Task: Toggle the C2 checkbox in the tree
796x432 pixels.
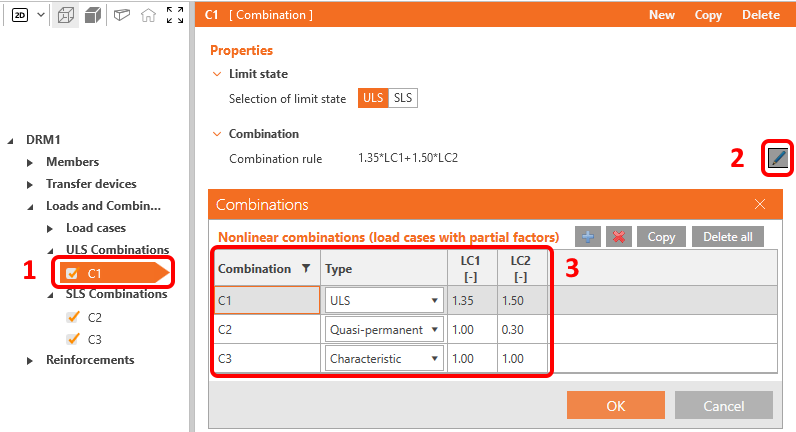Action: click(x=73, y=317)
